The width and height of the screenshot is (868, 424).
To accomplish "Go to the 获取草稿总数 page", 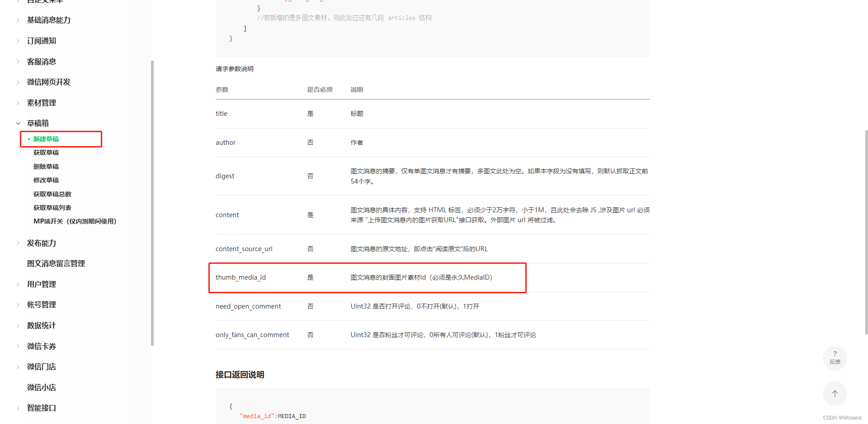I will point(52,194).
